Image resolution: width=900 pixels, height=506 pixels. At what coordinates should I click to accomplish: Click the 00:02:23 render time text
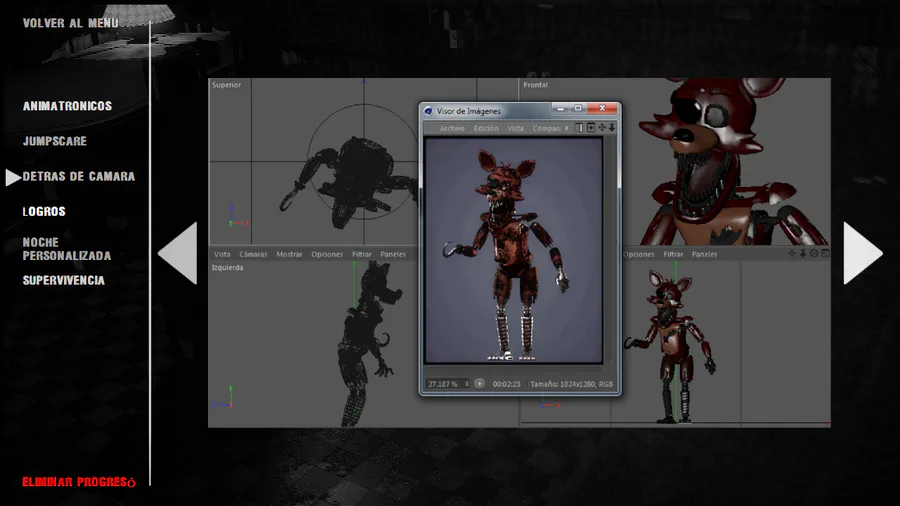click(506, 384)
